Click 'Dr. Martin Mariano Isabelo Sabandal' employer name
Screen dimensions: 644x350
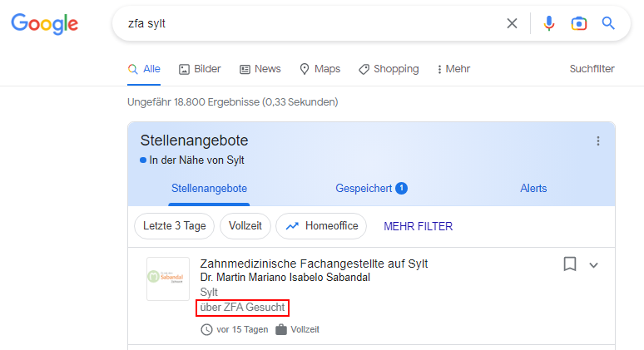[x=285, y=278]
